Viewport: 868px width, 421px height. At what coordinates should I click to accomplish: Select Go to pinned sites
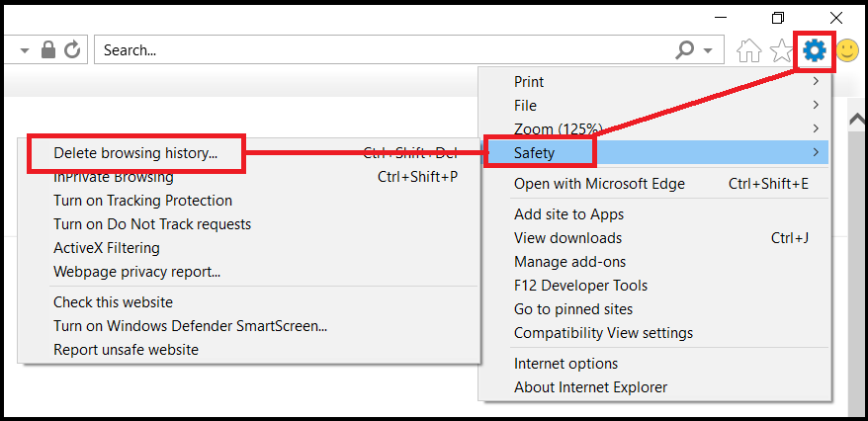click(x=656, y=309)
